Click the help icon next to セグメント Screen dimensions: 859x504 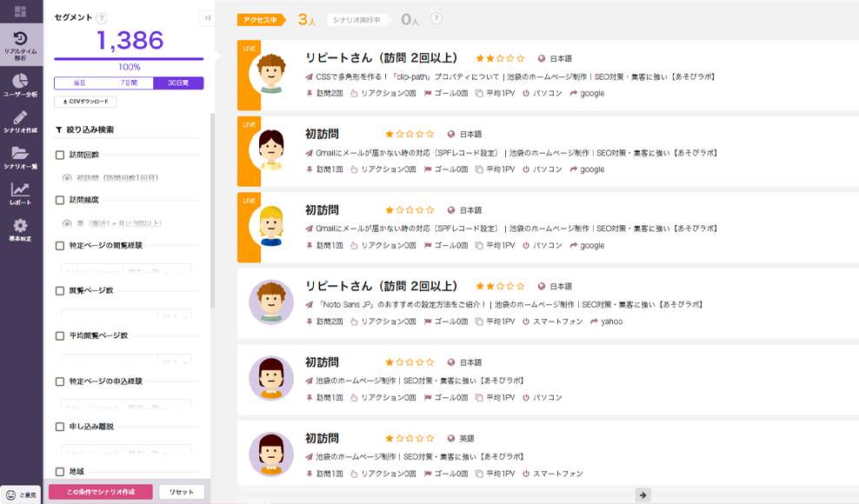tap(102, 17)
